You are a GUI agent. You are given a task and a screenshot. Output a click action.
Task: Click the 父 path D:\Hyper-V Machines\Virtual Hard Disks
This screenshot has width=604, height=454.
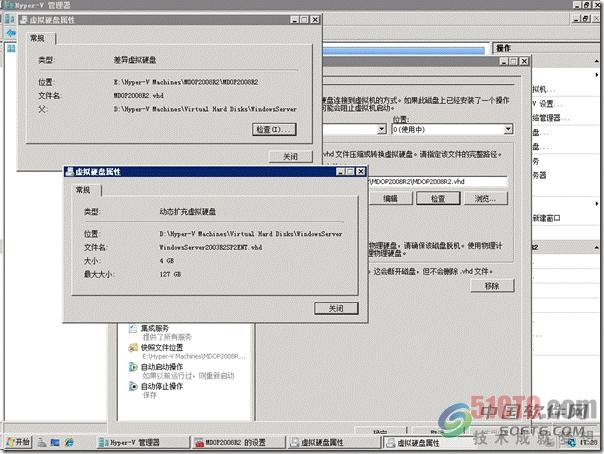point(205,109)
